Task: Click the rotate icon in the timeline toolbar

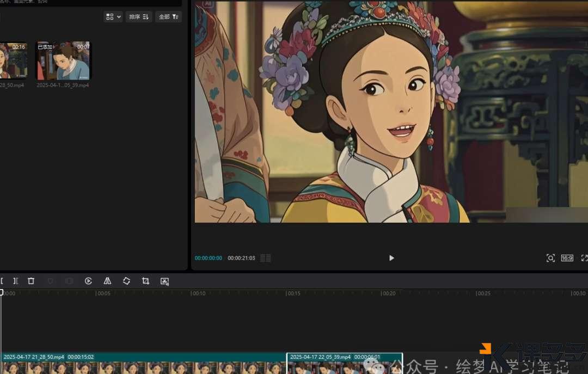Action: click(126, 281)
